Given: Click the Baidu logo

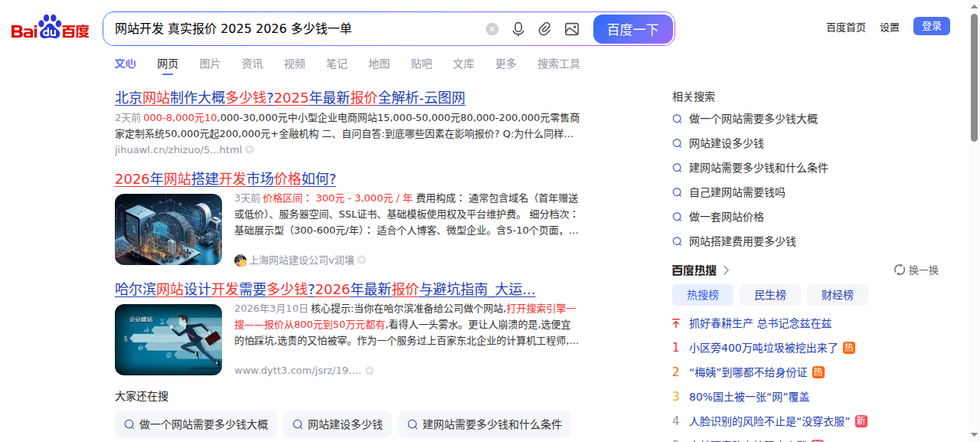Looking at the screenshot, I should pyautogui.click(x=50, y=29).
